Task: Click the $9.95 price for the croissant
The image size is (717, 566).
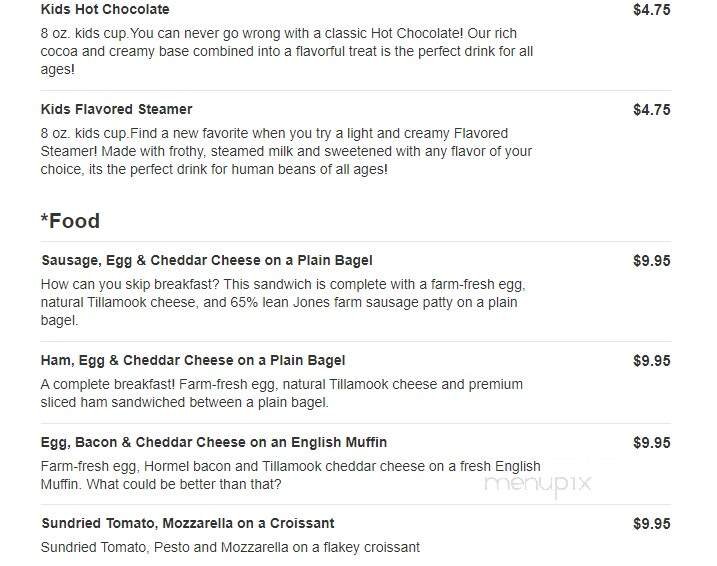Action: pyautogui.click(x=651, y=524)
